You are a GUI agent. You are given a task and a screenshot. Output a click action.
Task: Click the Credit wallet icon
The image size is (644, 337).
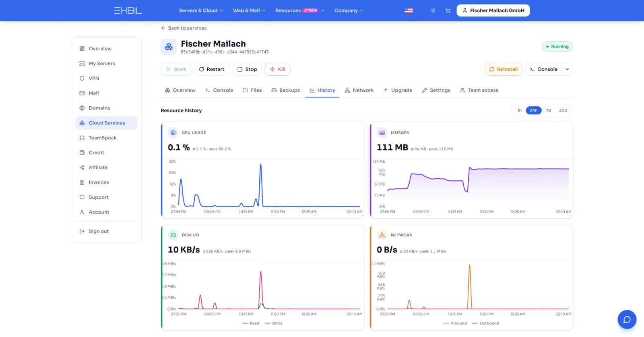[x=82, y=153]
